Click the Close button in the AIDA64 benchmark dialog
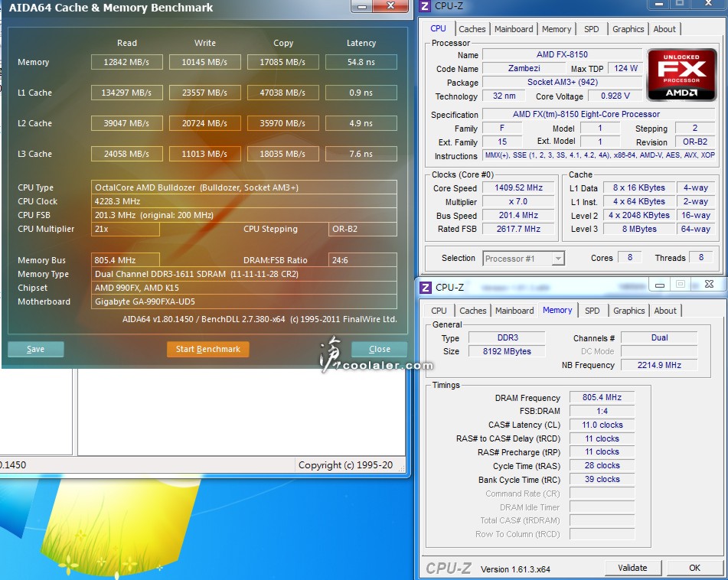The image size is (728, 580). coord(380,350)
